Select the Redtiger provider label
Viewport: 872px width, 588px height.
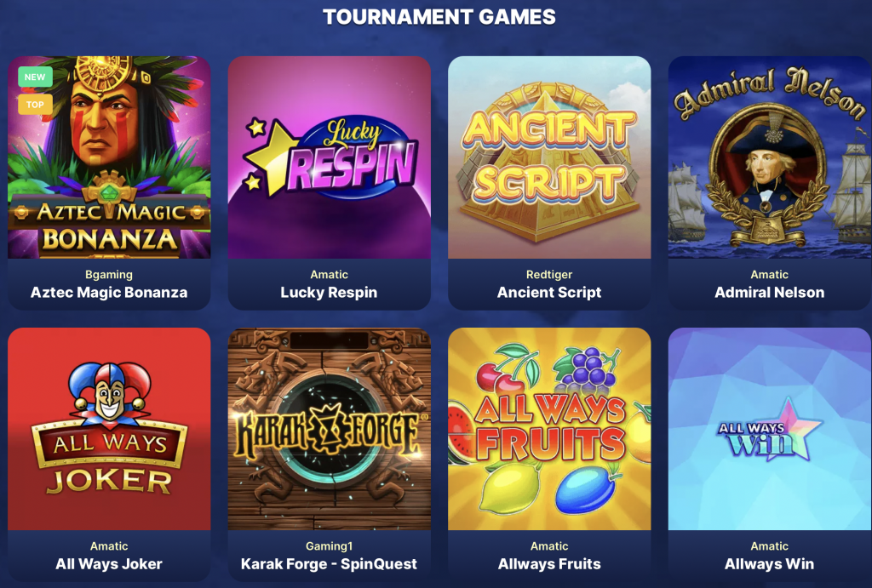549,275
